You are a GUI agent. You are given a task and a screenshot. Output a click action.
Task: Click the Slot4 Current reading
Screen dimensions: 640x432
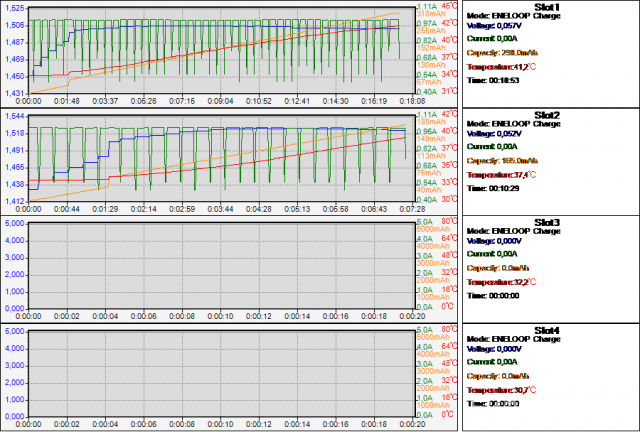[492, 362]
